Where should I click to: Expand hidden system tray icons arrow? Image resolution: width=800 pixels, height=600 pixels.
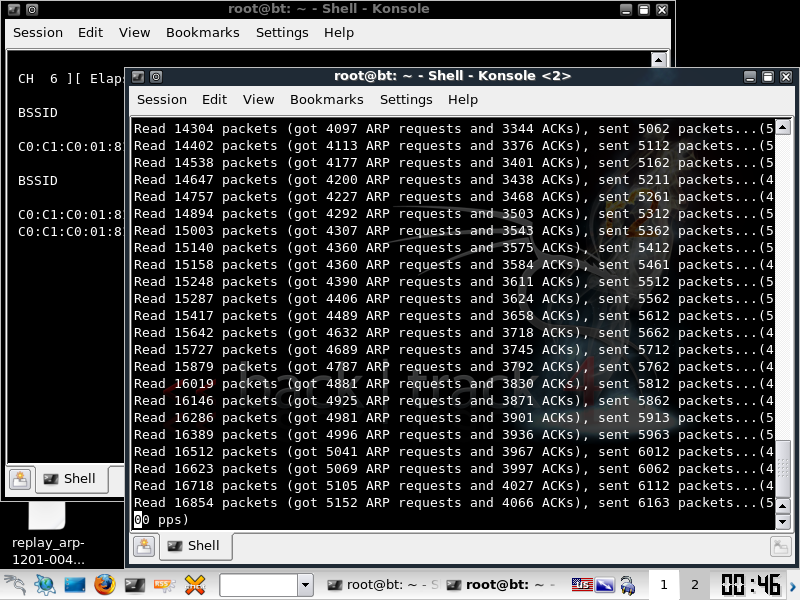tap(794, 584)
